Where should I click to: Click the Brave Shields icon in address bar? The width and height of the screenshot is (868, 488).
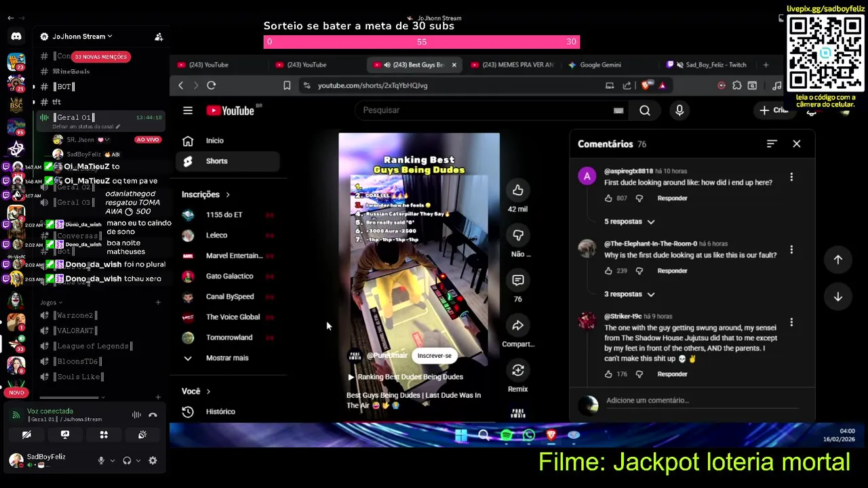pos(645,85)
